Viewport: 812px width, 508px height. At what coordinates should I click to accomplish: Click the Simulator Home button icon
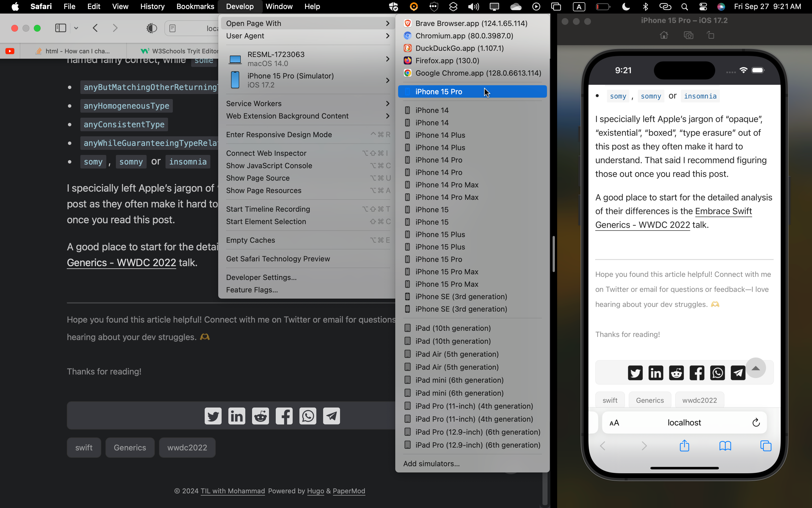pyautogui.click(x=664, y=35)
